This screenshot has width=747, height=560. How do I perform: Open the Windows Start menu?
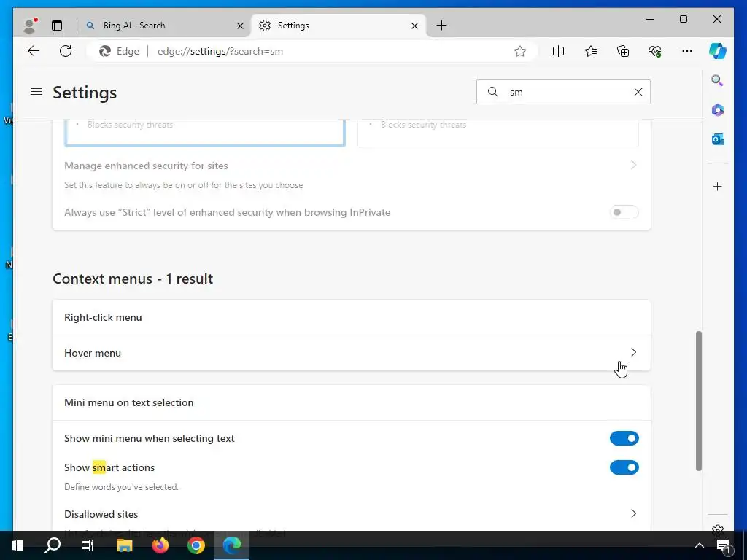coord(18,545)
